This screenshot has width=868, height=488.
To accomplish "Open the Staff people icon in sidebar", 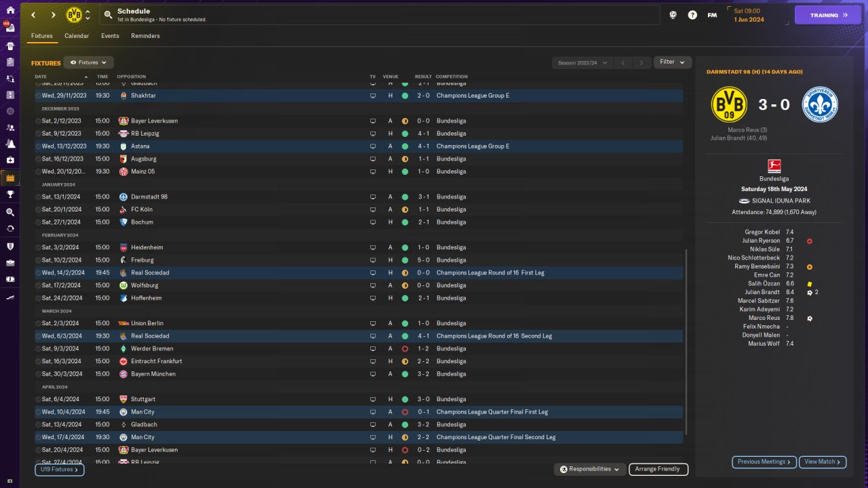I will pyautogui.click(x=10, y=127).
